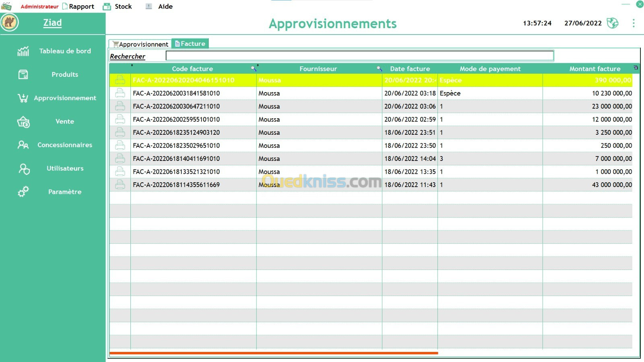644x362 pixels.
Task: Click the globe icon next to the date
Action: coord(613,23)
